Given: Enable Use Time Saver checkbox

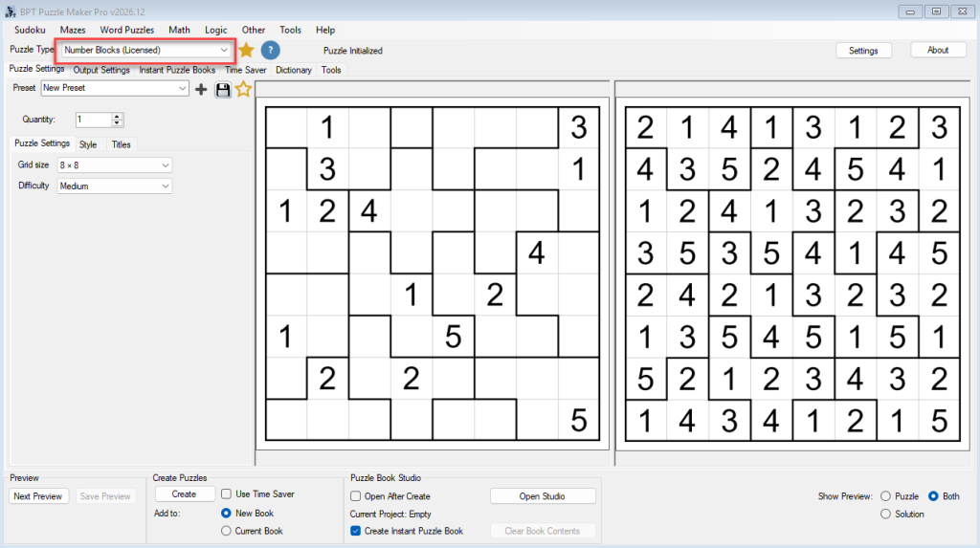Looking at the screenshot, I should tap(226, 493).
